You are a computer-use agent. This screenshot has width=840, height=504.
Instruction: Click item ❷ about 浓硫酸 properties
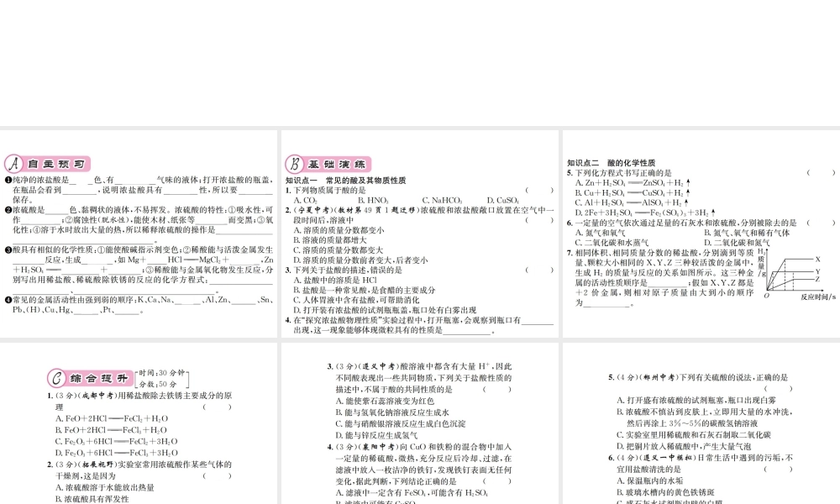click(139, 225)
